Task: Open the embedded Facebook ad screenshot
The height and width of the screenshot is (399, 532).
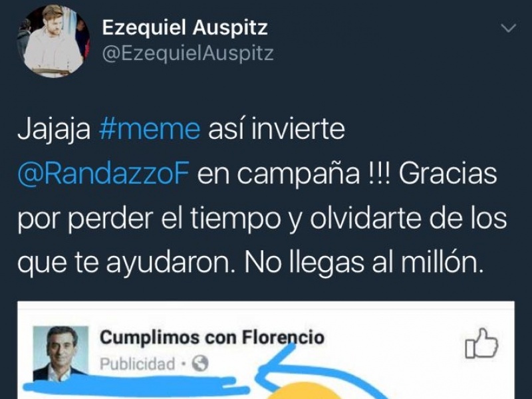Action: (266, 350)
